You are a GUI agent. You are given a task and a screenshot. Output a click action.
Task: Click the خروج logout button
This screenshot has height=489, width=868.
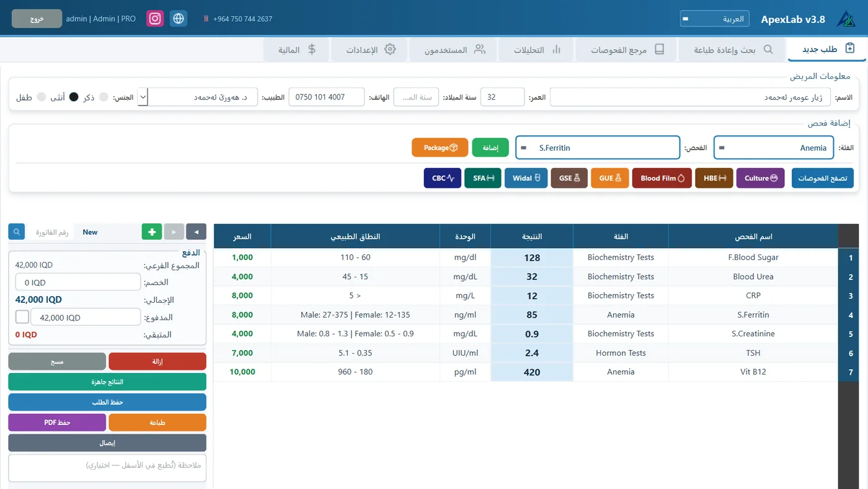[x=37, y=19]
